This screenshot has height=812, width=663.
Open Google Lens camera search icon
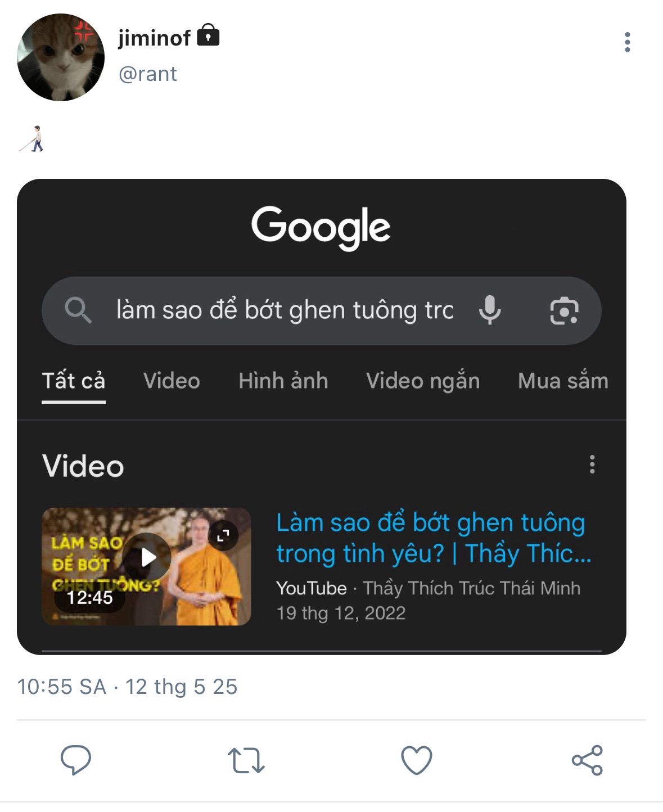(564, 310)
